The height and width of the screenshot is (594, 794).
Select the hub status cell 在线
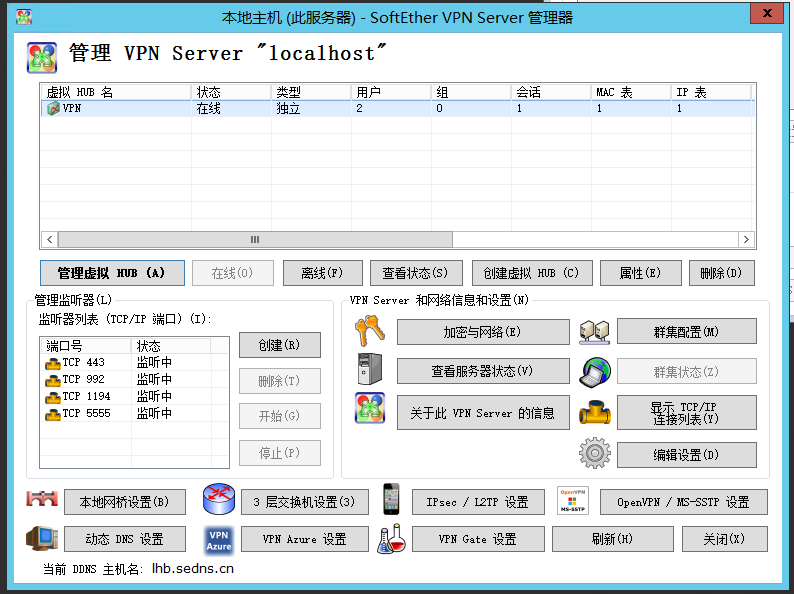click(x=209, y=108)
